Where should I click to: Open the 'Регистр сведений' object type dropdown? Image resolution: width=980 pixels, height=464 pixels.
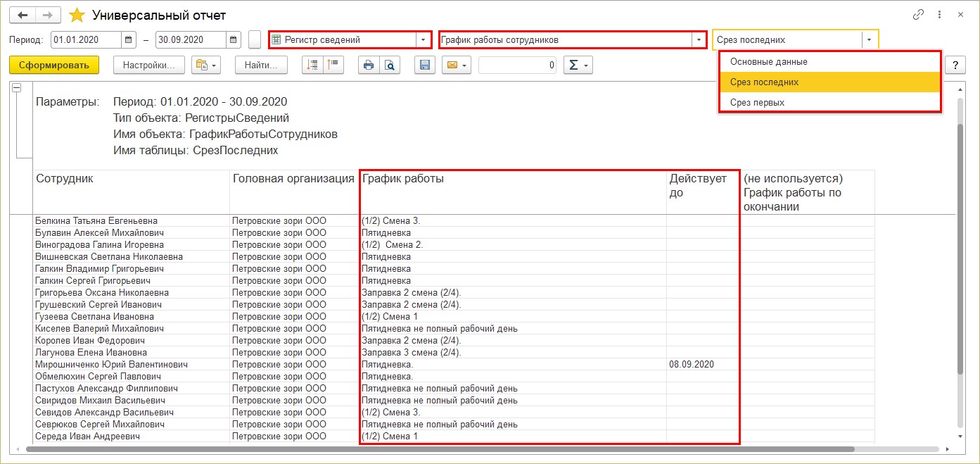pos(423,40)
